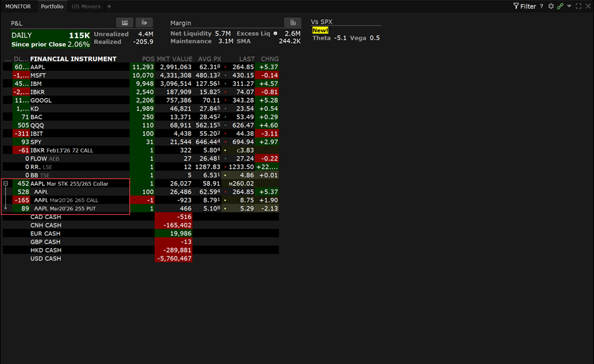Viewport: 594px width, 364px height.
Task: Click the green chain link icon
Action: pyautogui.click(x=560, y=6)
